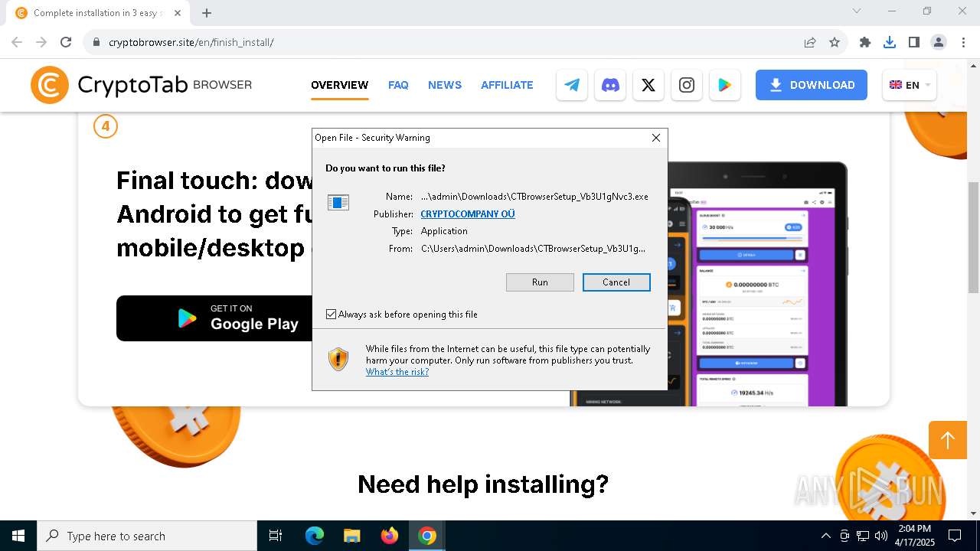Open the What's the risk? link
The width and height of the screenshot is (980, 551).
coord(397,372)
